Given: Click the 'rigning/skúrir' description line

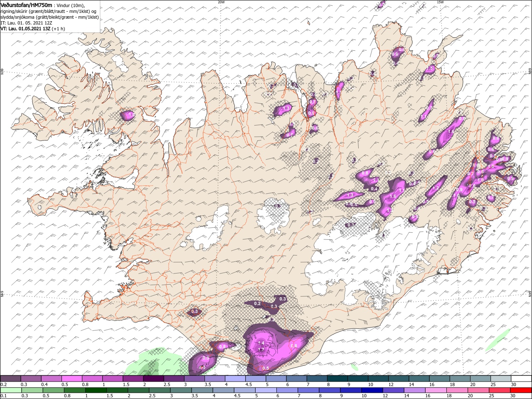Looking at the screenshot, I should (48, 11).
